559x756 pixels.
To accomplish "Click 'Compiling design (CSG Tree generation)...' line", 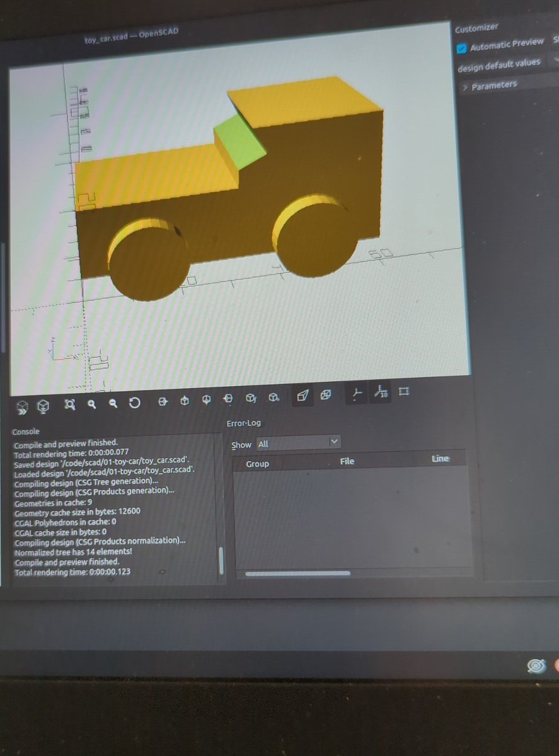I will tap(86, 482).
